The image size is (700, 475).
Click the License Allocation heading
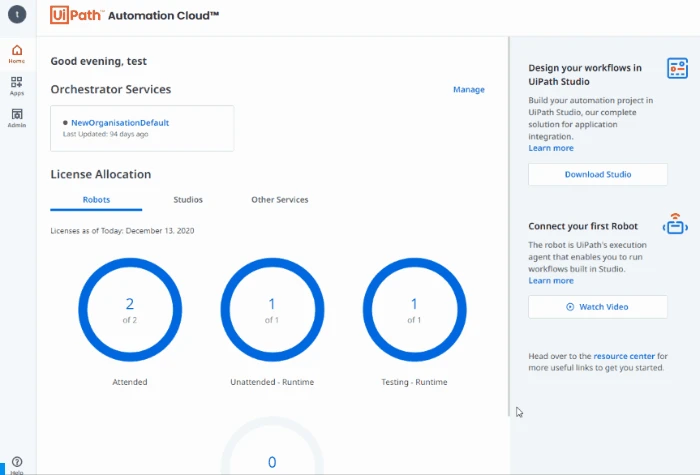[x=100, y=174]
